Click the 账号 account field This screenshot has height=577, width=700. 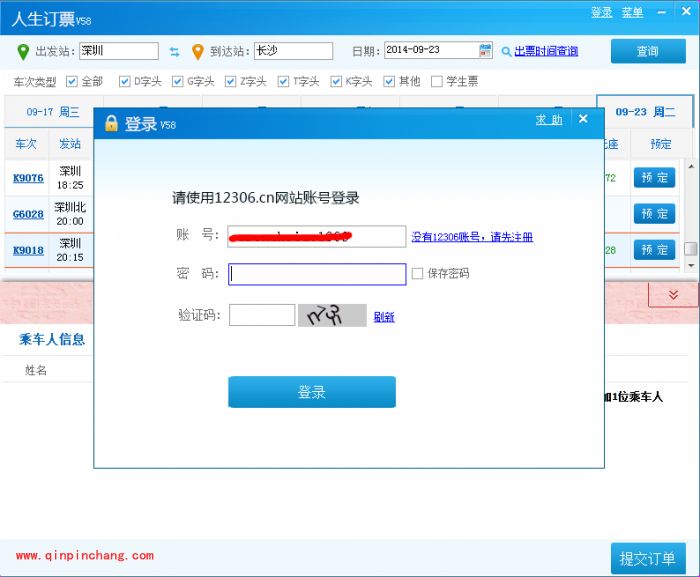pyautogui.click(x=317, y=236)
